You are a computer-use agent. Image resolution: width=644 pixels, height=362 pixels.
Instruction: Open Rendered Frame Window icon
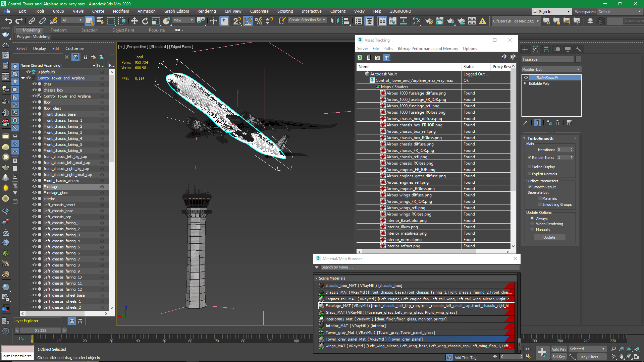pyautogui.click(x=440, y=21)
